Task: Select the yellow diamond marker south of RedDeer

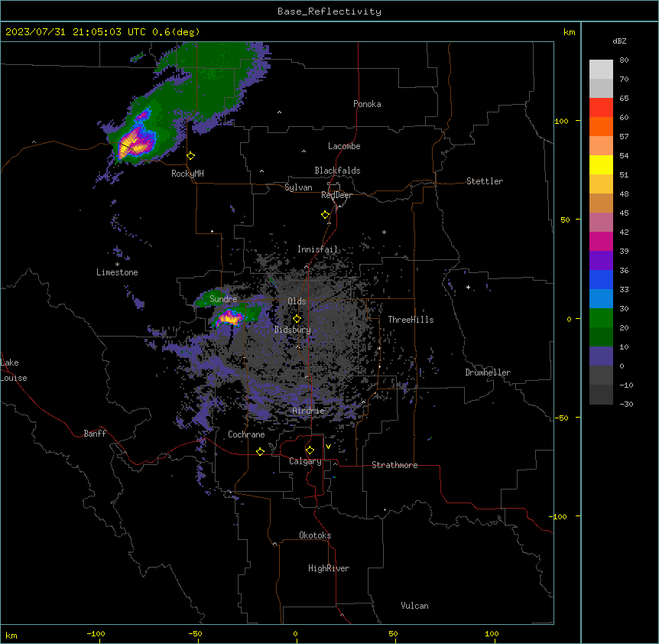Action: [326, 215]
